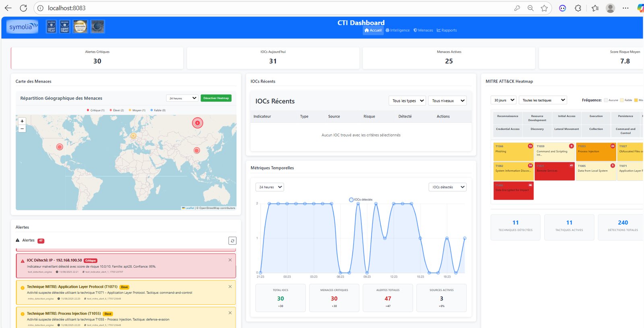
Task: Dismiss the Process Injection (T1055) alert
Action: (x=230, y=313)
